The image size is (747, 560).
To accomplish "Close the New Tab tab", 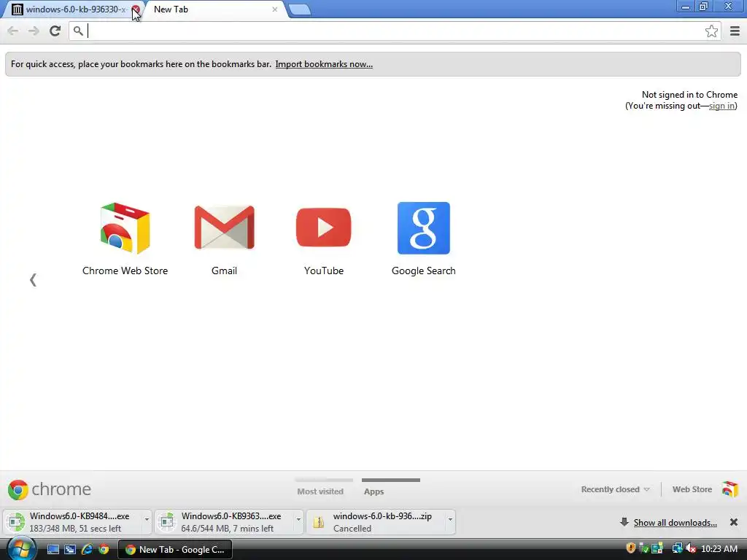I will coord(275,9).
